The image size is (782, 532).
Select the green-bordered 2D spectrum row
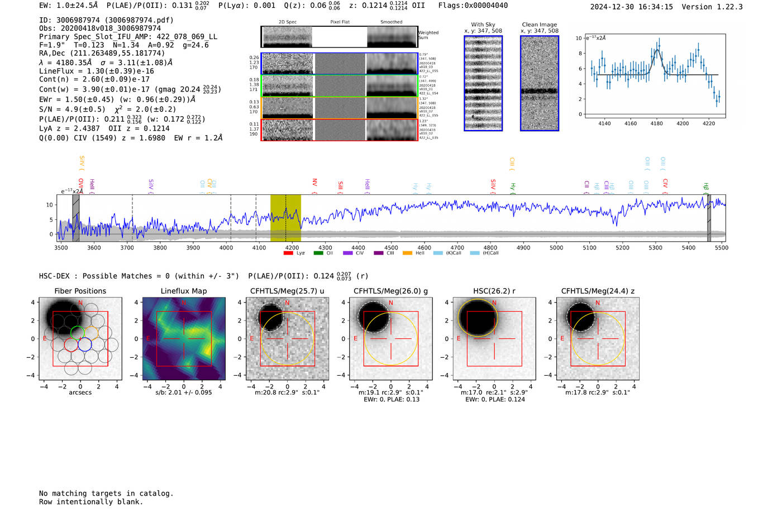point(340,86)
